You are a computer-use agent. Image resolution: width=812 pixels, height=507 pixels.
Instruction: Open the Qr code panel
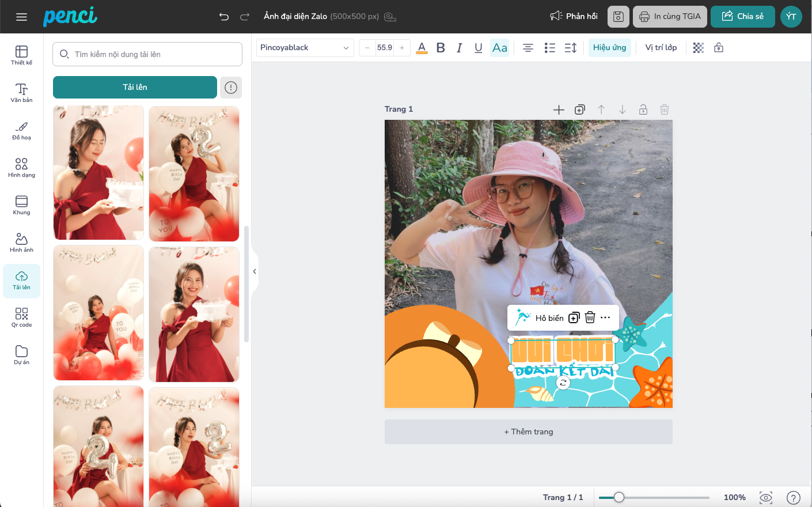point(21,317)
